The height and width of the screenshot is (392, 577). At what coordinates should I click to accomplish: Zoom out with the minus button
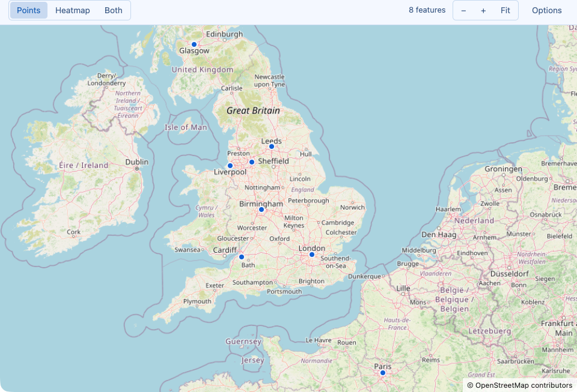463,11
